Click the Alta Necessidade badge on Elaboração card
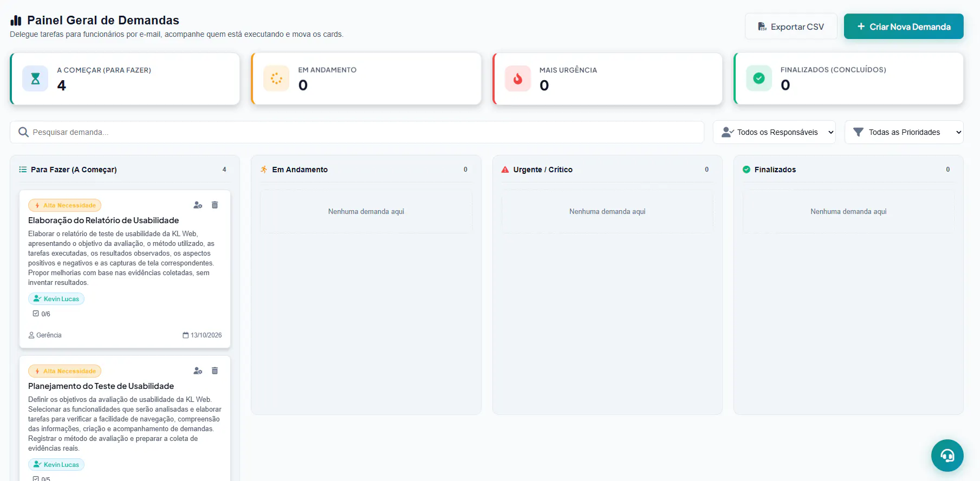 click(x=64, y=205)
